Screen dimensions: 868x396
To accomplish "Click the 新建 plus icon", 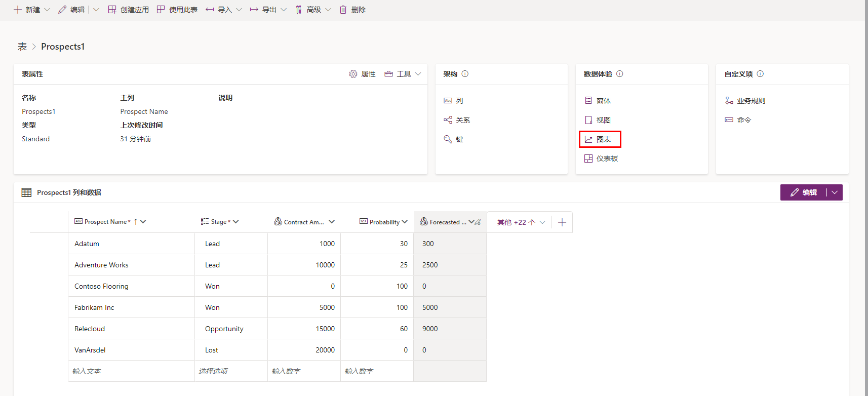I will [18, 10].
